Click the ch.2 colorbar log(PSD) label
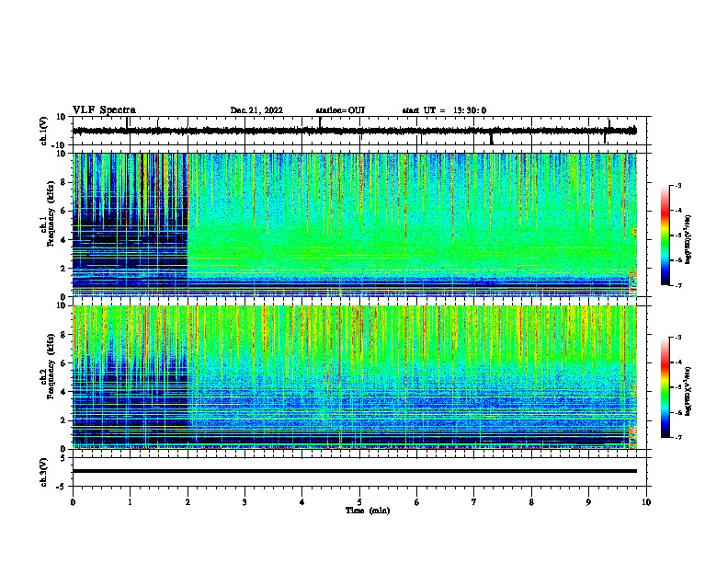The width and height of the screenshot is (728, 563). pos(688,392)
